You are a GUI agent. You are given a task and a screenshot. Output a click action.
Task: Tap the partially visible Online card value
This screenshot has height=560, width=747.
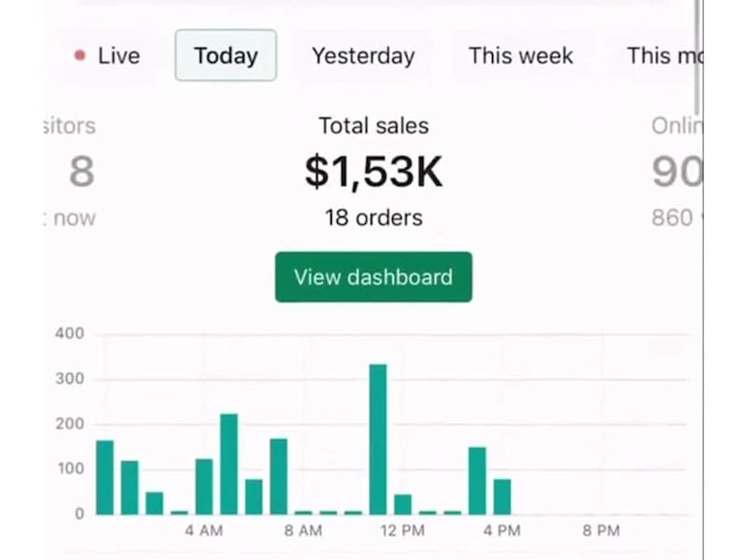pos(676,172)
